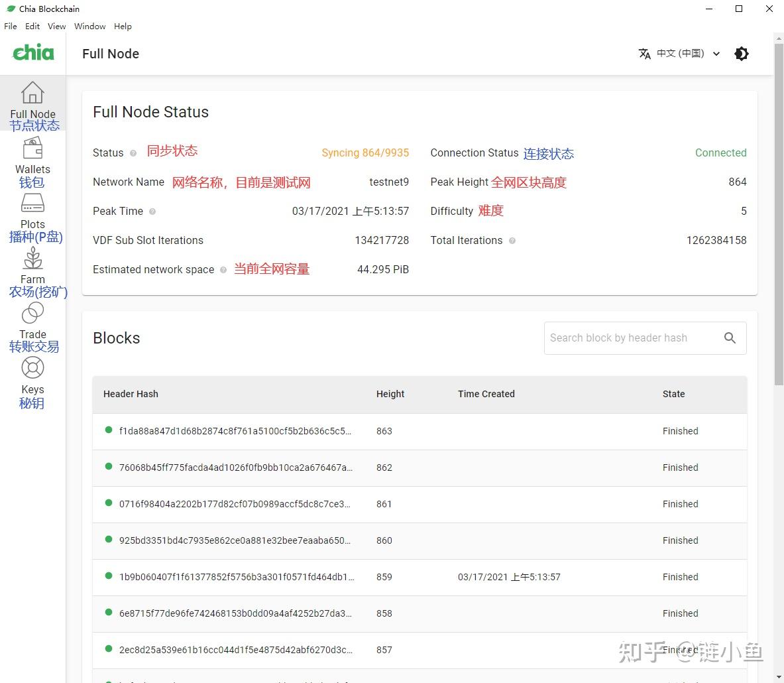This screenshot has width=784, height=683.
Task: Click help icon beside Total Iterations
Action: pyautogui.click(x=512, y=241)
